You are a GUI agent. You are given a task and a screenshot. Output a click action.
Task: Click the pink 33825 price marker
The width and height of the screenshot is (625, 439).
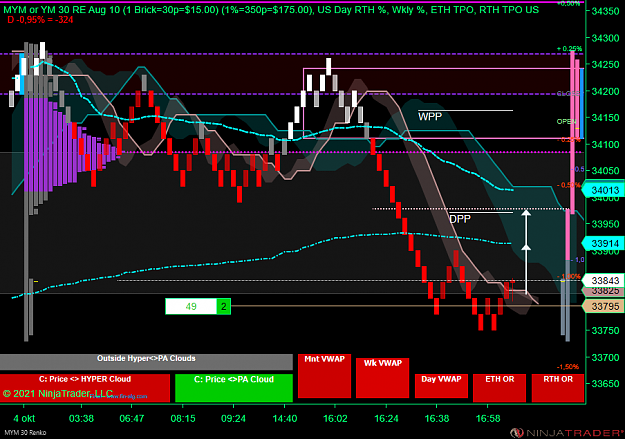tap(603, 291)
